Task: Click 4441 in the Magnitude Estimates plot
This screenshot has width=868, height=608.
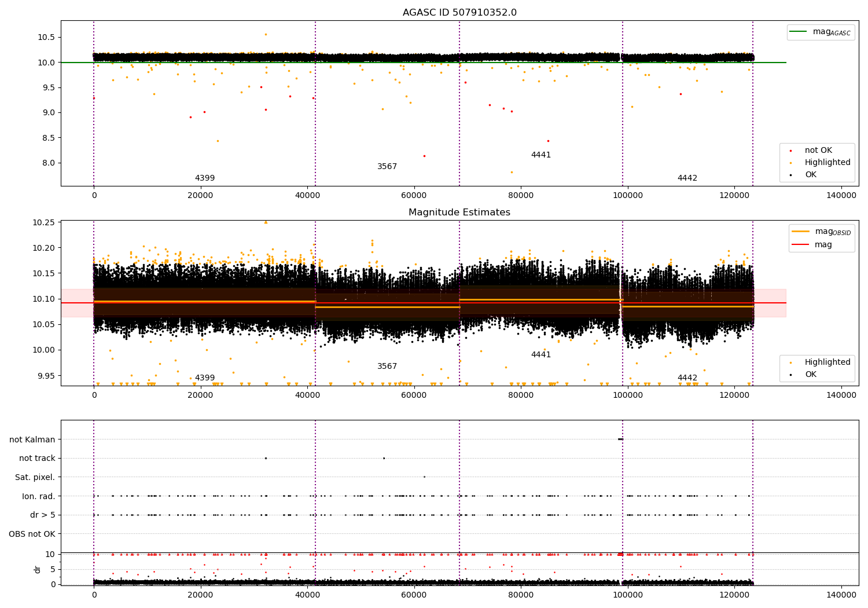Action: (x=541, y=355)
